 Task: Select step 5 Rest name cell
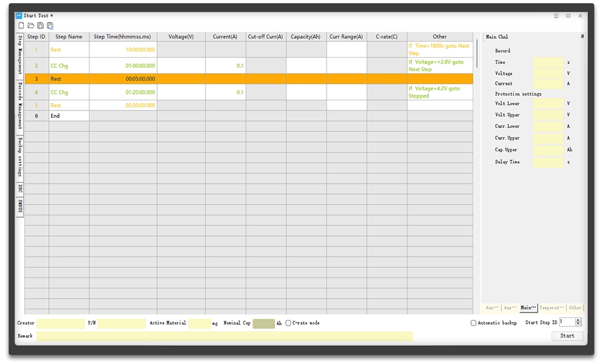pyautogui.click(x=69, y=105)
